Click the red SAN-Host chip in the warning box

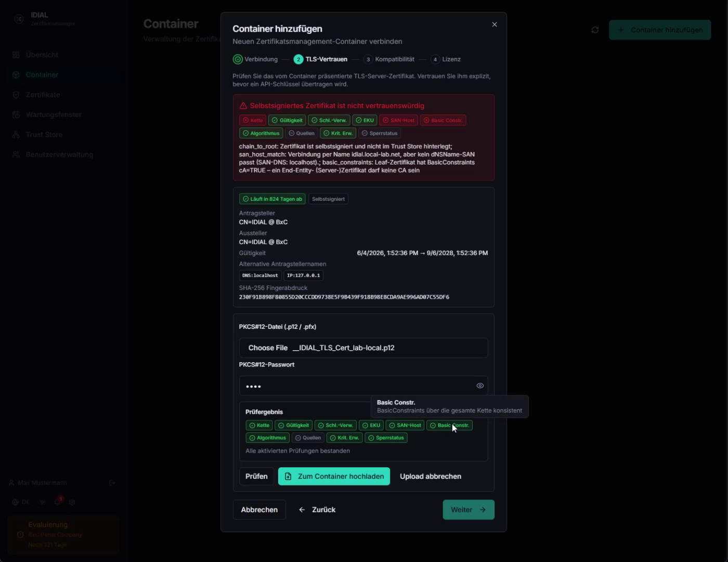point(398,120)
